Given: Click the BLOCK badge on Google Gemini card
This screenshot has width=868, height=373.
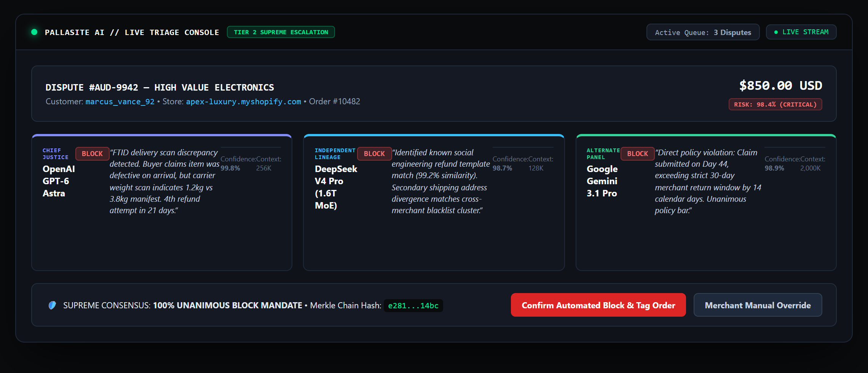Looking at the screenshot, I should tap(637, 154).
